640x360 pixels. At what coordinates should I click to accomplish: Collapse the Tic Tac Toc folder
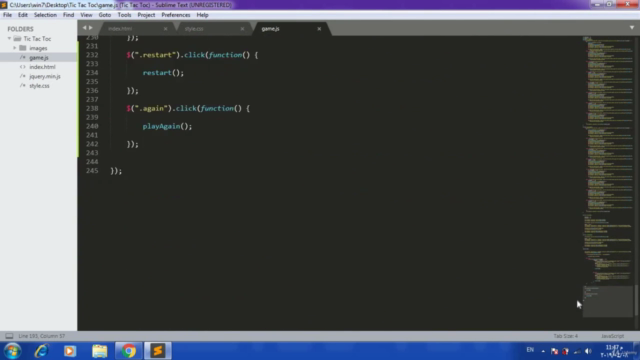point(9,39)
